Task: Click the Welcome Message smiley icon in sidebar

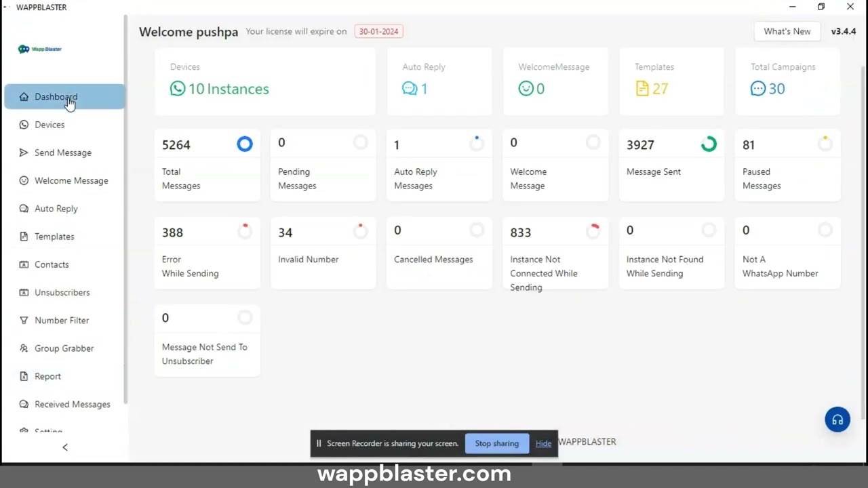Action: coord(24,180)
